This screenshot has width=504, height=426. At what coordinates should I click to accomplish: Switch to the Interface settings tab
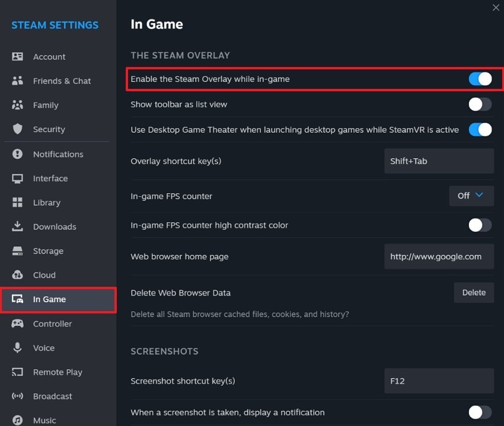point(50,178)
